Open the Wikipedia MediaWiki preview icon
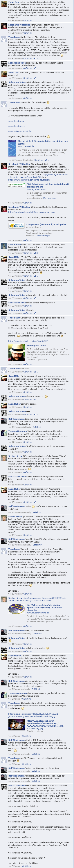The width and height of the screenshot is (74, 868). (16, 226)
